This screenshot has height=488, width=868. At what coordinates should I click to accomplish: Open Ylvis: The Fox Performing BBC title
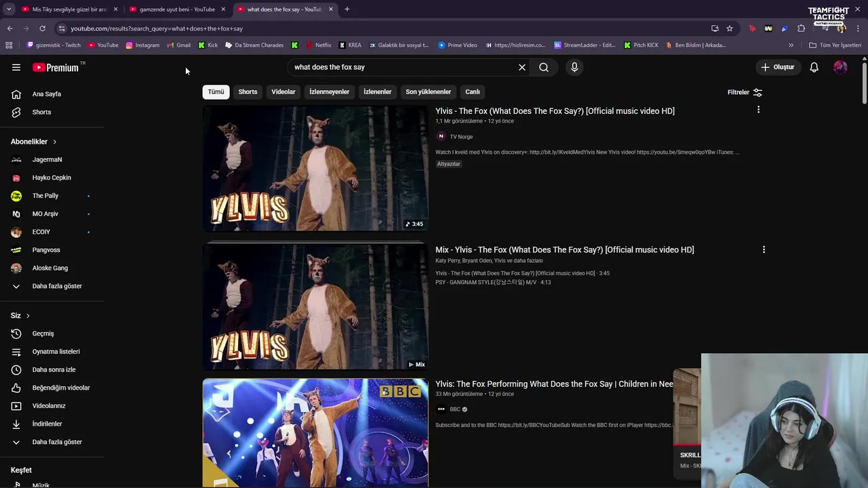tap(554, 384)
